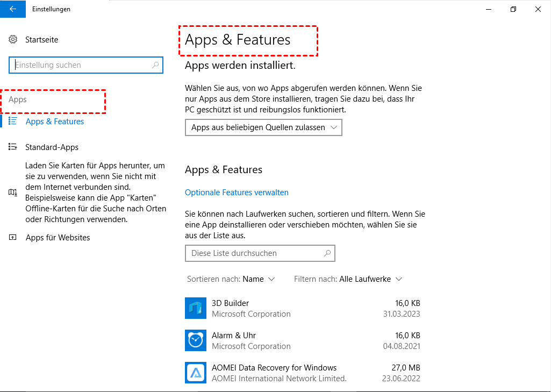Screen dimensions: 551x392
Task: Minimize the Einstellungen window
Action: [489, 9]
